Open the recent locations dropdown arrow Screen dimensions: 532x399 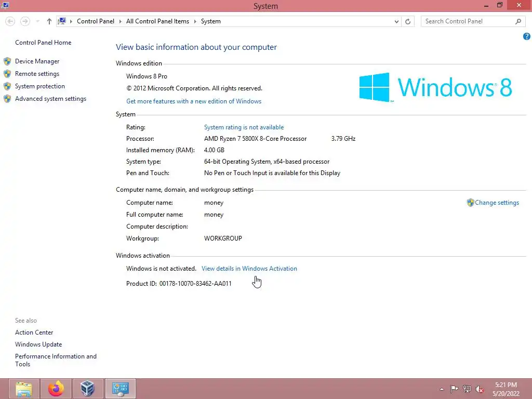[37, 21]
